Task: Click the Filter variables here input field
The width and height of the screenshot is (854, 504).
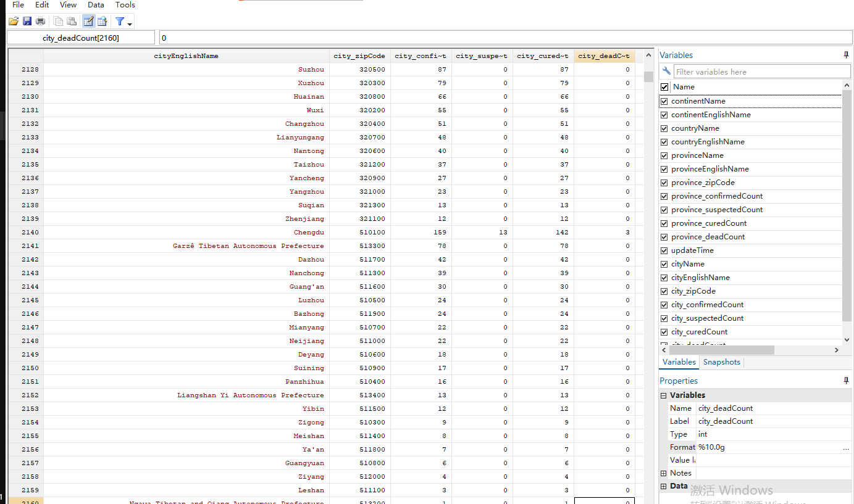Action: tap(761, 72)
